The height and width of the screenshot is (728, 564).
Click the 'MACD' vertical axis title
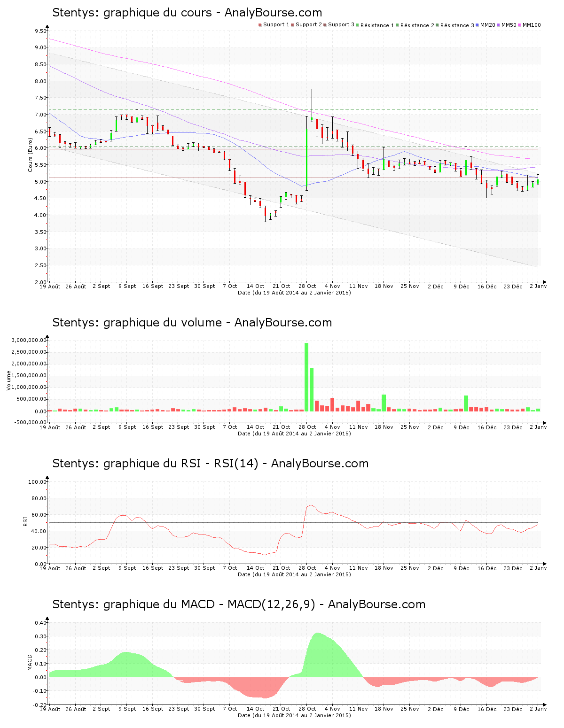(x=30, y=662)
